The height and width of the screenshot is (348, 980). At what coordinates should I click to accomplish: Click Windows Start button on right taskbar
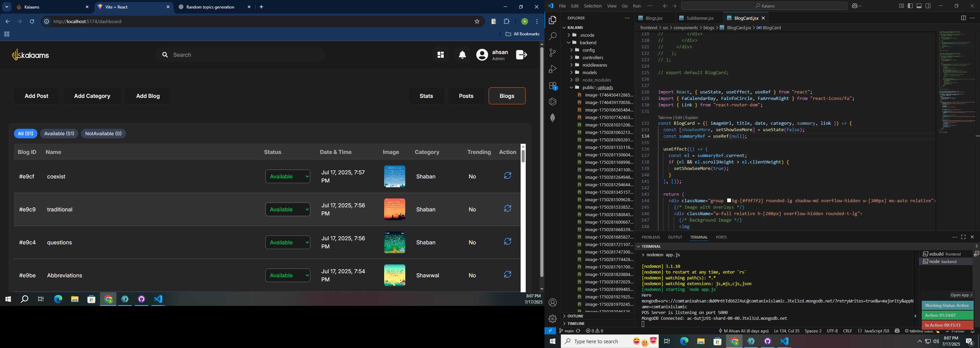pos(552,341)
